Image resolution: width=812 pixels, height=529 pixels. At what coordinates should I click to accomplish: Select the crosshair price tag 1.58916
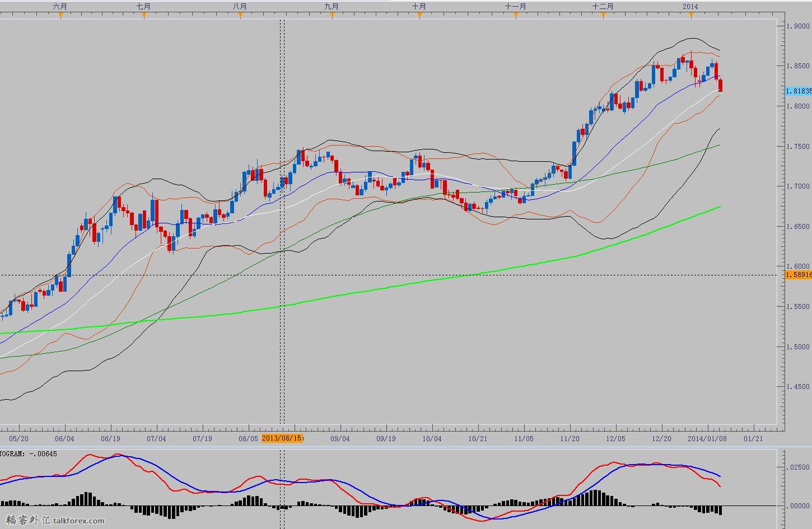[799, 275]
